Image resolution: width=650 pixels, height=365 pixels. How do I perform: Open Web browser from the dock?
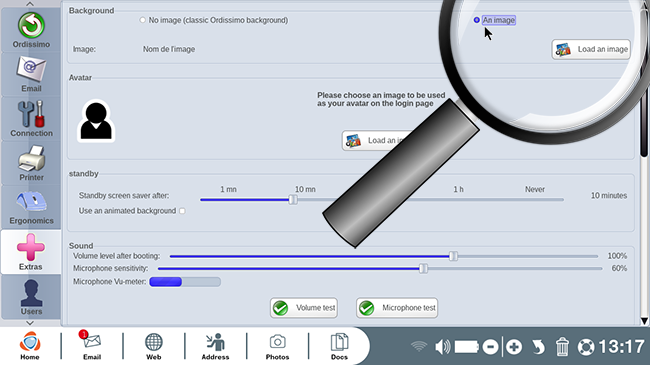coord(153,346)
